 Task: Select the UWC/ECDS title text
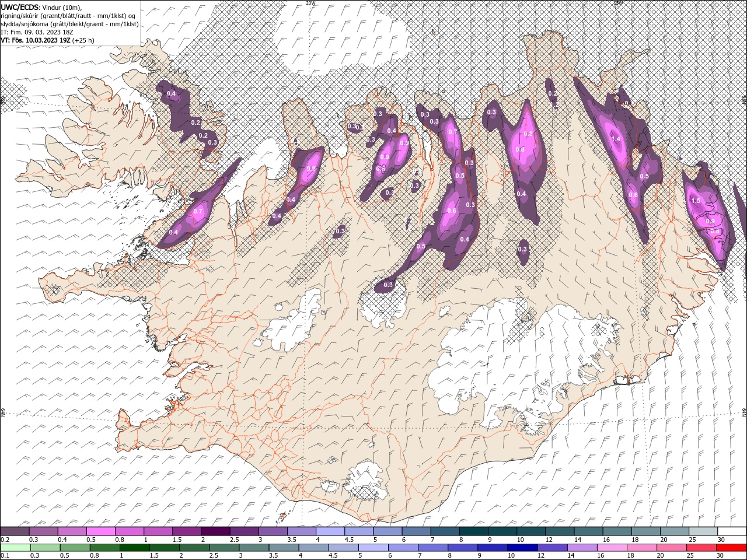(x=20, y=6)
